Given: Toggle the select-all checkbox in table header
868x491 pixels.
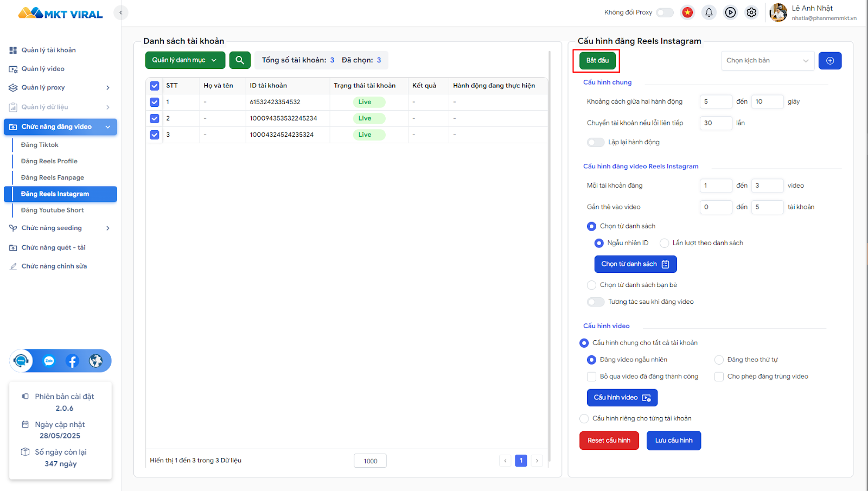Looking at the screenshot, I should pyautogui.click(x=155, y=86).
